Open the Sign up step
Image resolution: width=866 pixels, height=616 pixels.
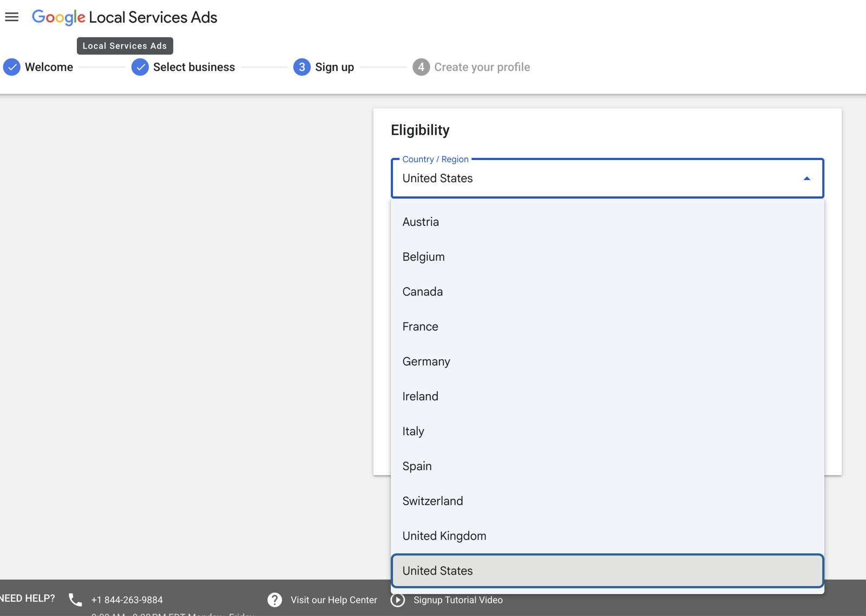(x=334, y=67)
